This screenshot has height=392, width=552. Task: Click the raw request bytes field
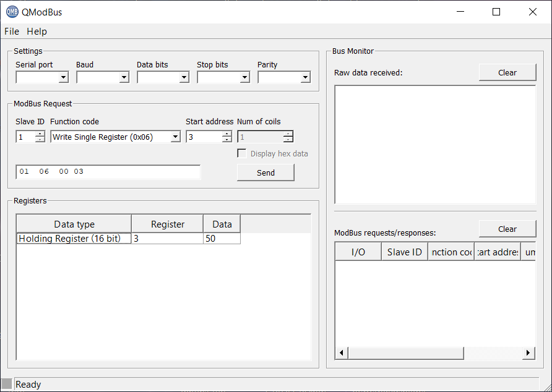pyautogui.click(x=108, y=172)
